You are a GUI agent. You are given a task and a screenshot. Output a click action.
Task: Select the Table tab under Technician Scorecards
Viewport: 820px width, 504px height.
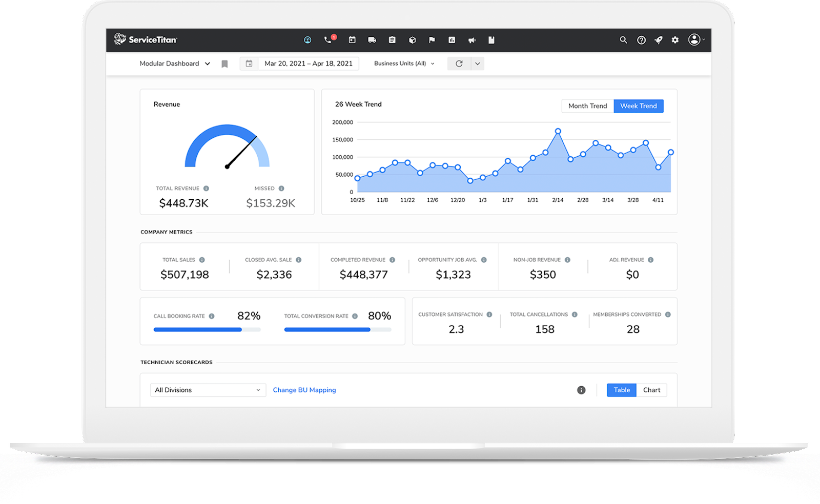(x=621, y=390)
